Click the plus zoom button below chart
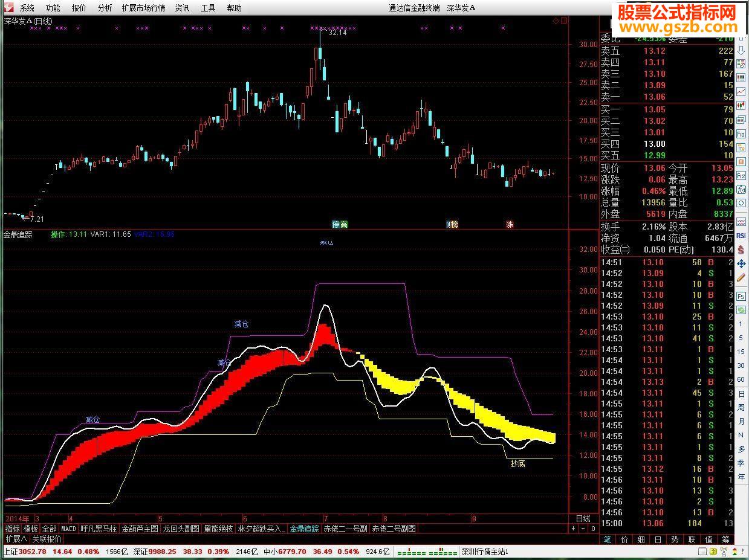Screen dimensions: 749x560 574,529
